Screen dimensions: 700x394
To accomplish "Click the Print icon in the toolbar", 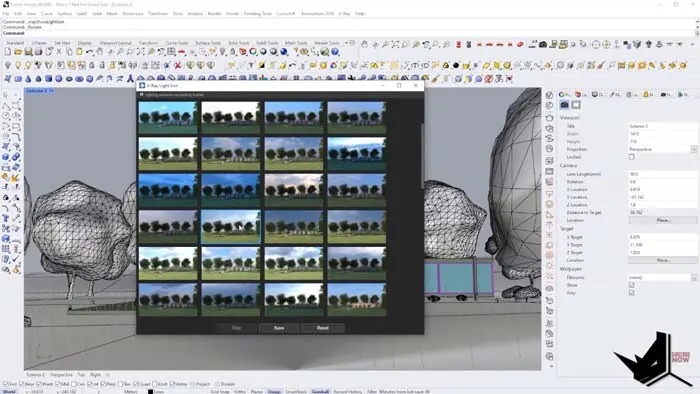I will pos(38,52).
